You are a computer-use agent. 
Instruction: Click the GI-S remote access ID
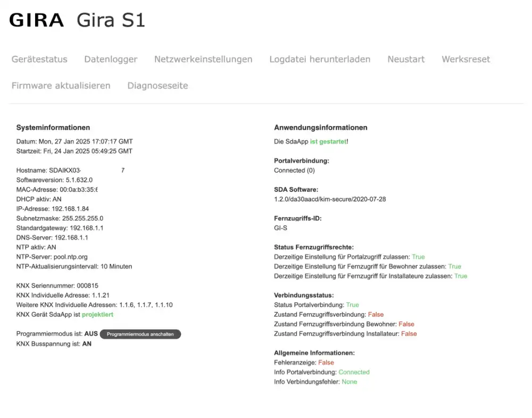coord(280,228)
